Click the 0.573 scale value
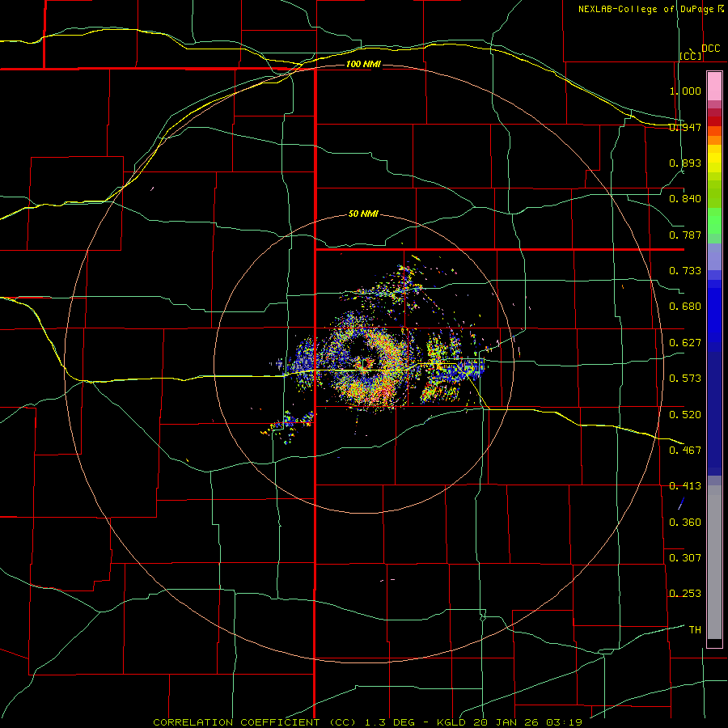The width and height of the screenshot is (728, 728). pyautogui.click(x=685, y=379)
